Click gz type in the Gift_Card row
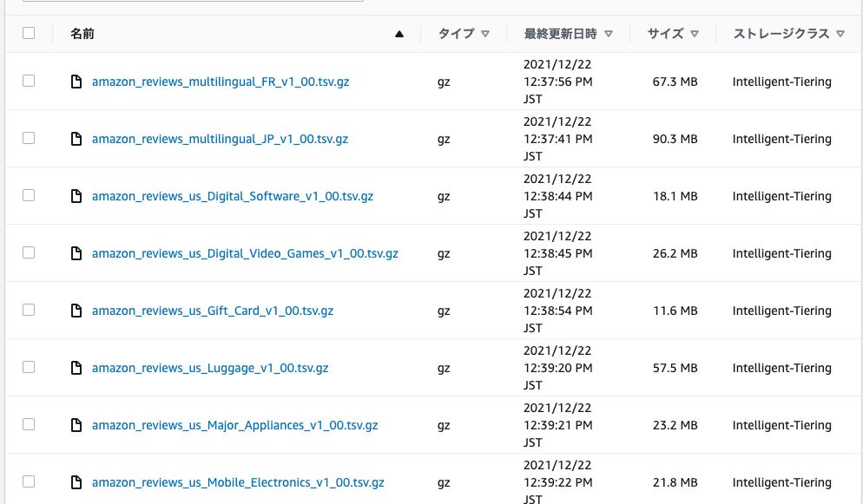 (x=444, y=311)
